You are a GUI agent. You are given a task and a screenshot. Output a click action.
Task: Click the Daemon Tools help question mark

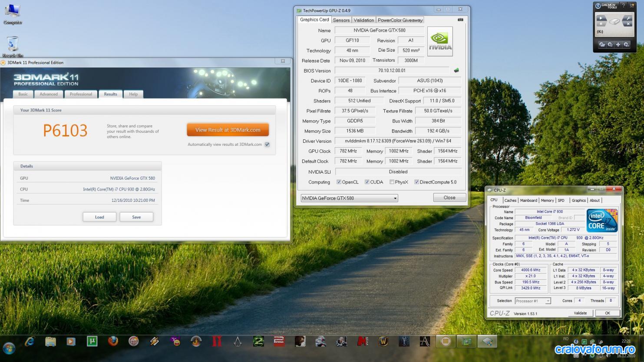click(623, 6)
